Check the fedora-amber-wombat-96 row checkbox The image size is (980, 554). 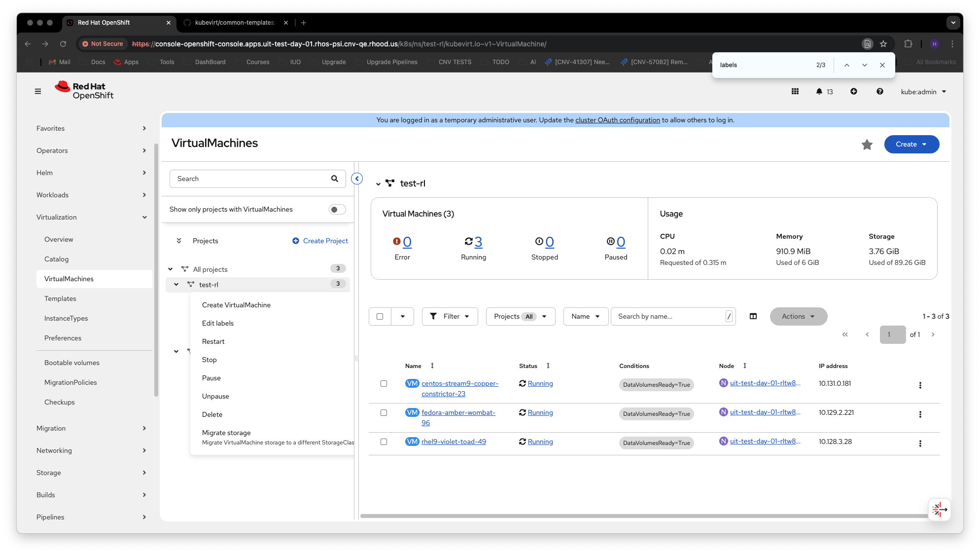[x=384, y=412]
